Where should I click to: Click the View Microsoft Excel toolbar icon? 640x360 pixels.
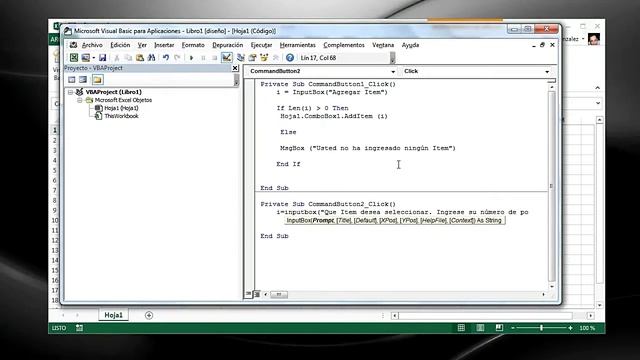pos(73,58)
